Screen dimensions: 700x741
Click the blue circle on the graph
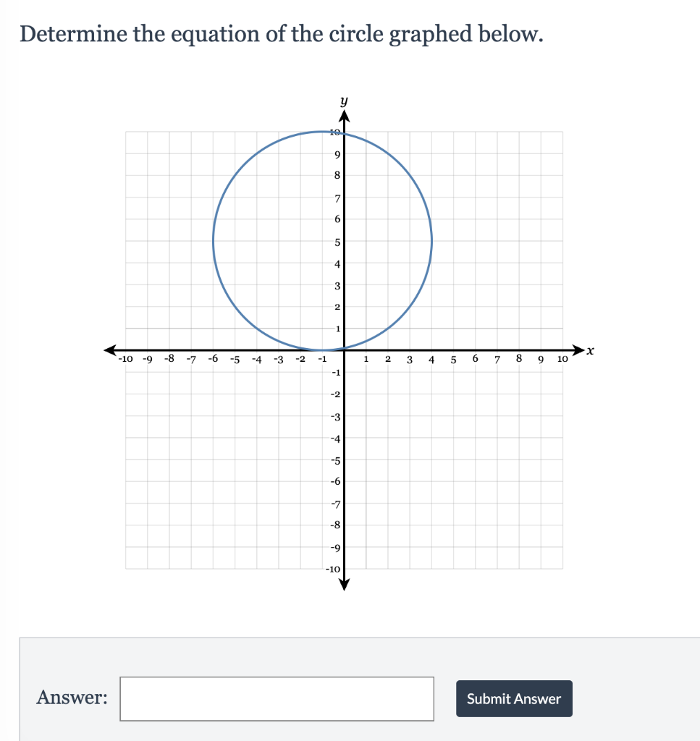tap(431, 242)
